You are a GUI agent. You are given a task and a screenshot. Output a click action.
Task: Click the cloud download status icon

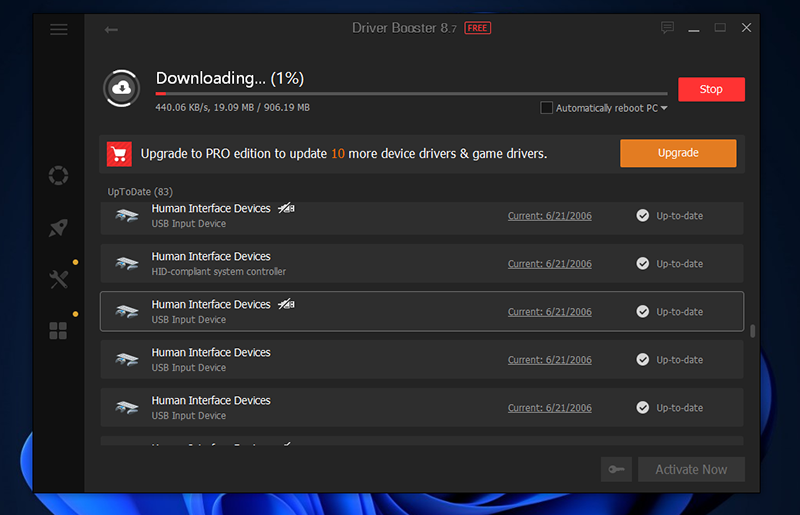(x=122, y=88)
